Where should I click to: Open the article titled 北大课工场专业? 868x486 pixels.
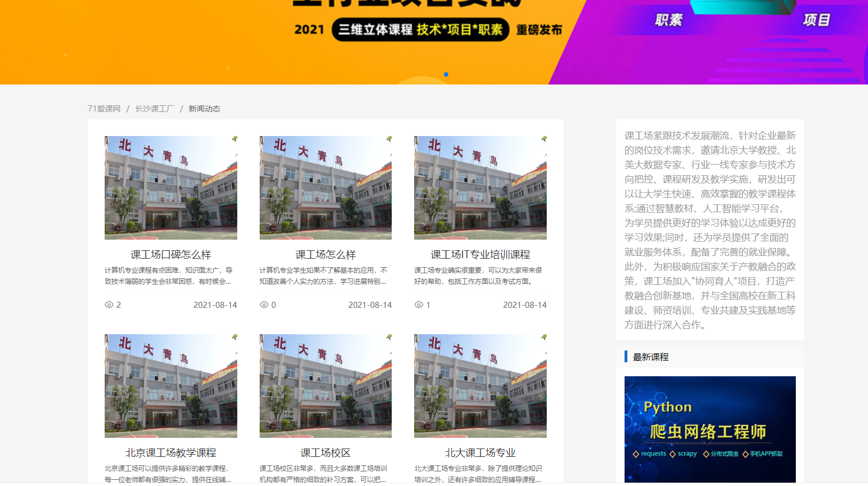480,453
